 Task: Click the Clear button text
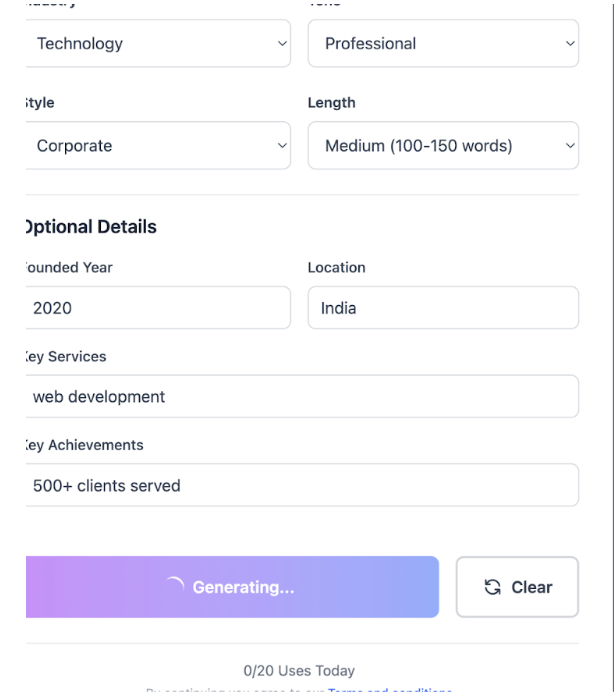coord(531,588)
